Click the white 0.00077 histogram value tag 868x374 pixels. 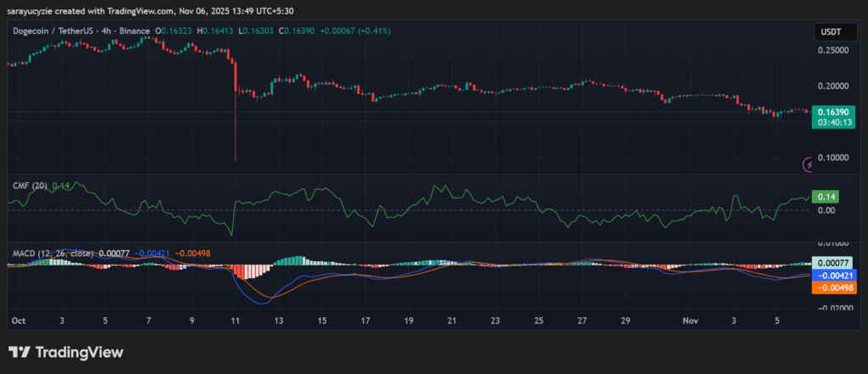tap(833, 264)
